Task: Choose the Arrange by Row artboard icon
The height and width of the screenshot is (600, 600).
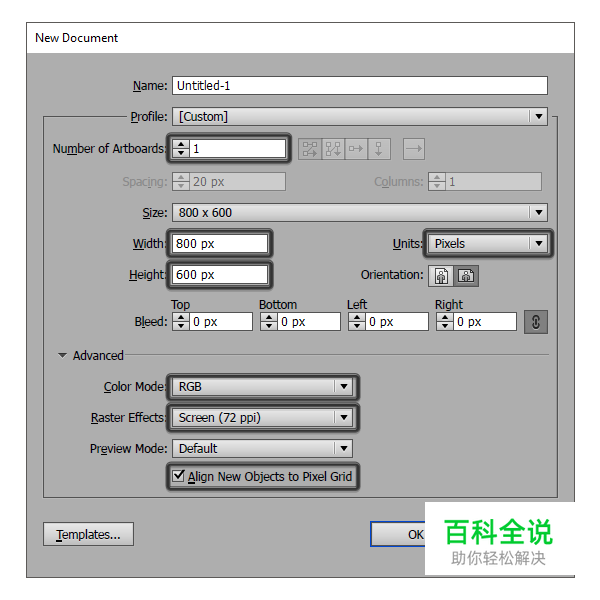Action: pyautogui.click(x=356, y=149)
